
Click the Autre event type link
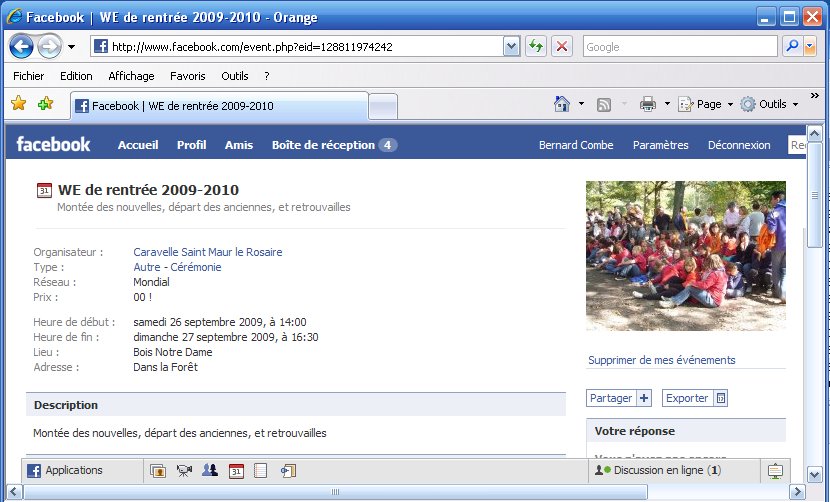(x=147, y=267)
